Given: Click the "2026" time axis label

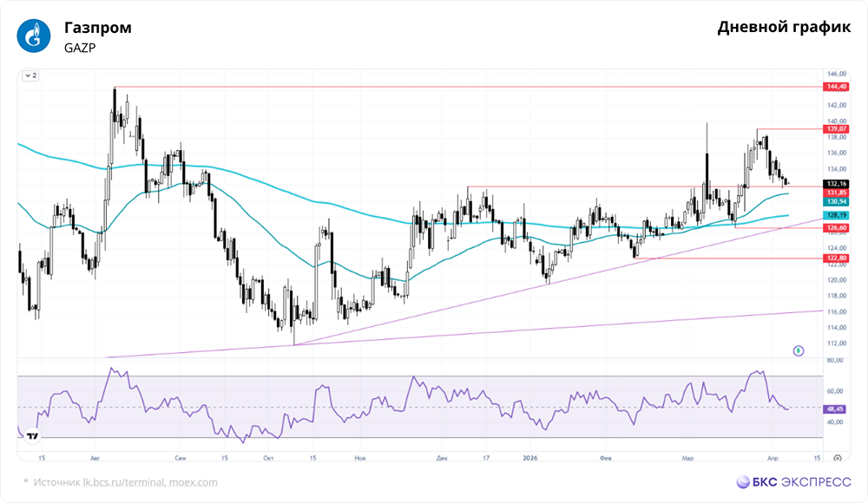Looking at the screenshot, I should coord(530,458).
